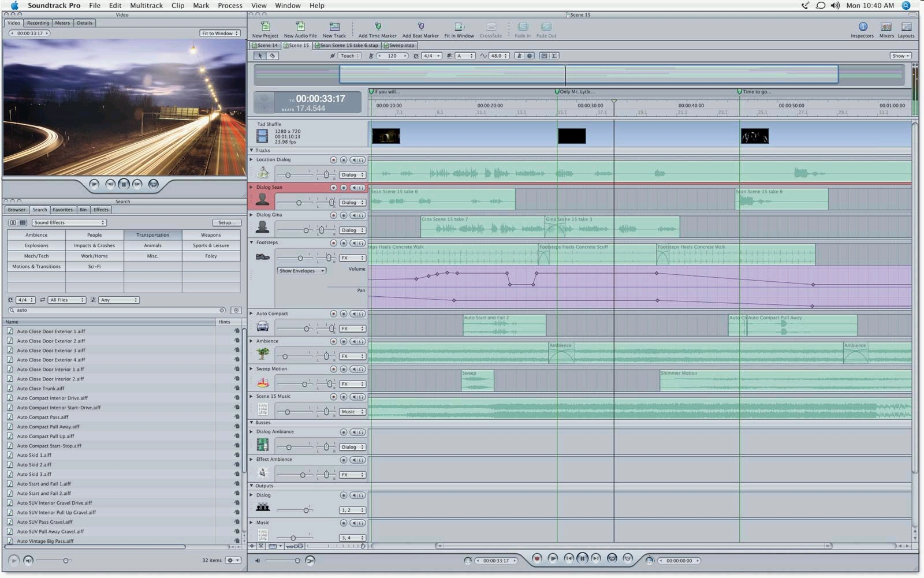Add a beat marker from the toolbar

click(420, 27)
